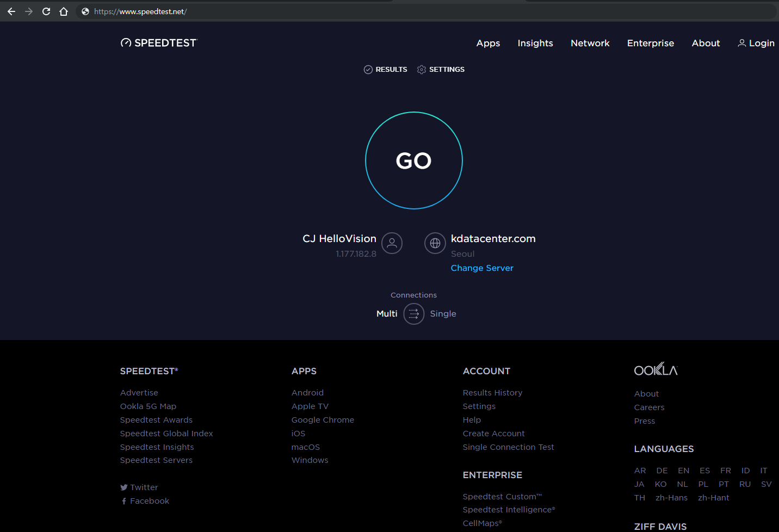
Task: Click the kdatacenter.com server name
Action: [x=493, y=239]
